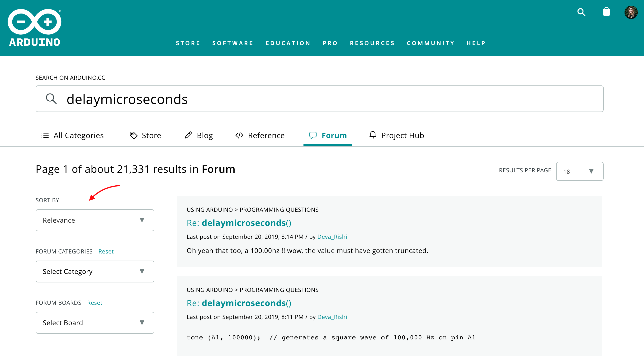Image resolution: width=644 pixels, height=356 pixels.
Task: Open search via header magnifier icon
Action: (581, 12)
